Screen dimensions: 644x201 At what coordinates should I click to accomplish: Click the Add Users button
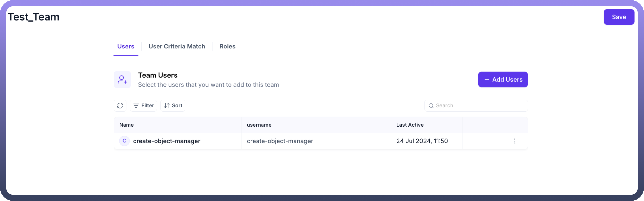tap(503, 80)
